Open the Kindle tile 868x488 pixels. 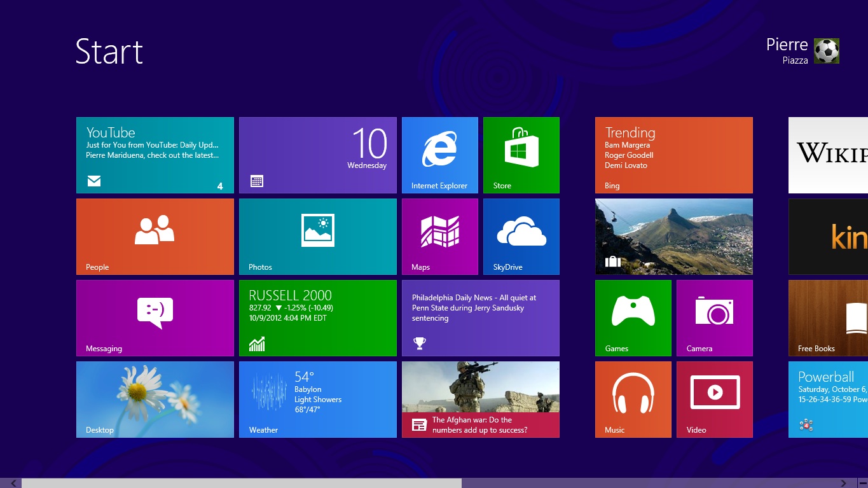828,237
